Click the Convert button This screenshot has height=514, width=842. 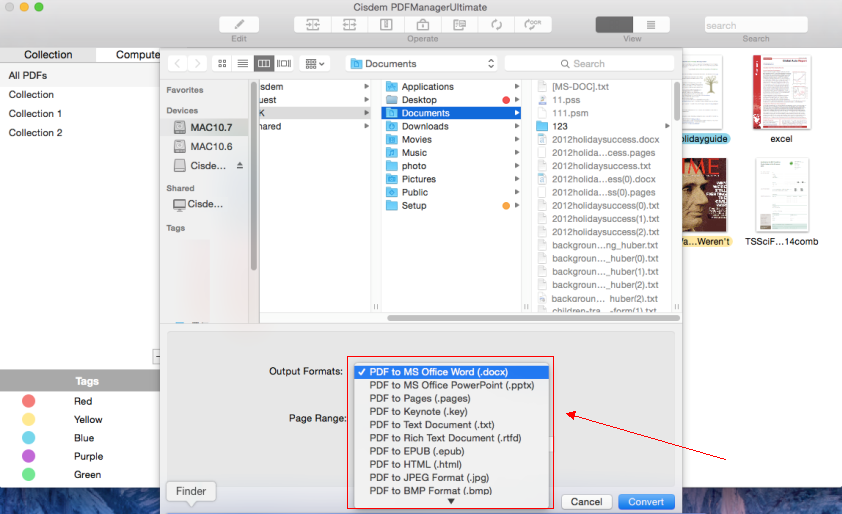[x=646, y=502]
